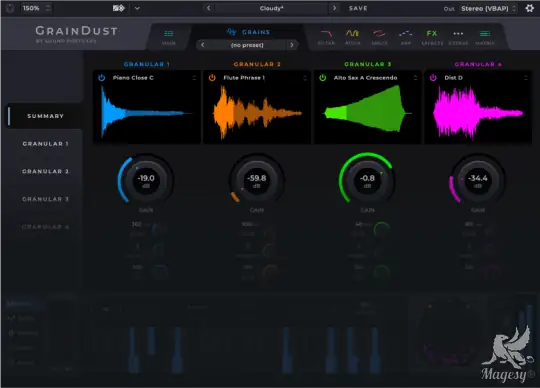Open the FX Effects section
Image resolution: width=540 pixels, height=388 pixels.
click(x=432, y=37)
